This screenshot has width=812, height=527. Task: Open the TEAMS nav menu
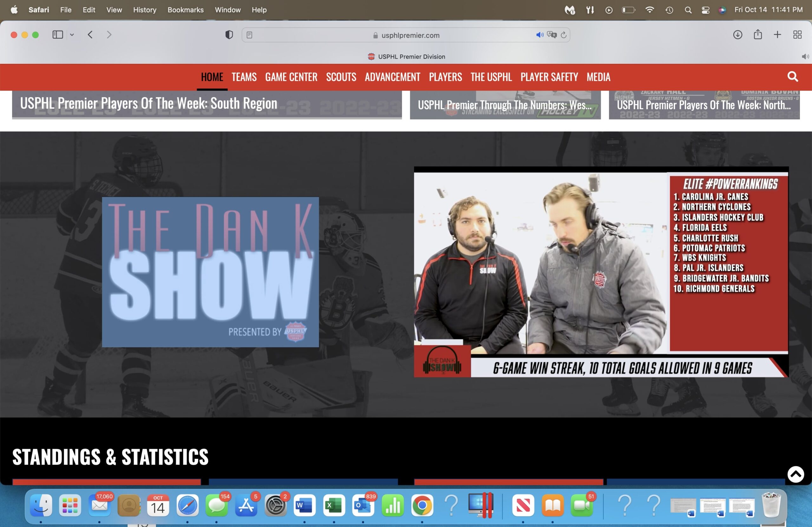[244, 77]
